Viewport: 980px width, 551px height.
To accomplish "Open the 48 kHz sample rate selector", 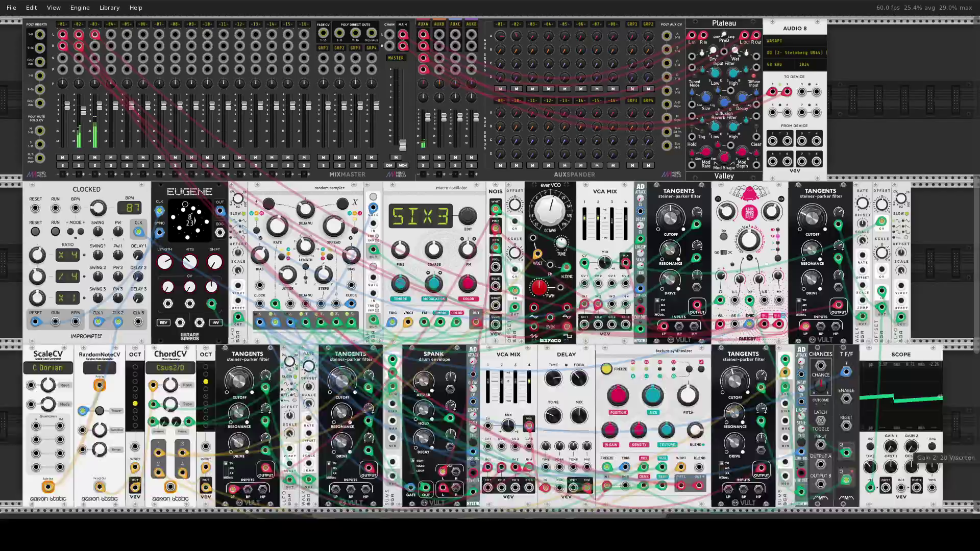I will tap(778, 65).
